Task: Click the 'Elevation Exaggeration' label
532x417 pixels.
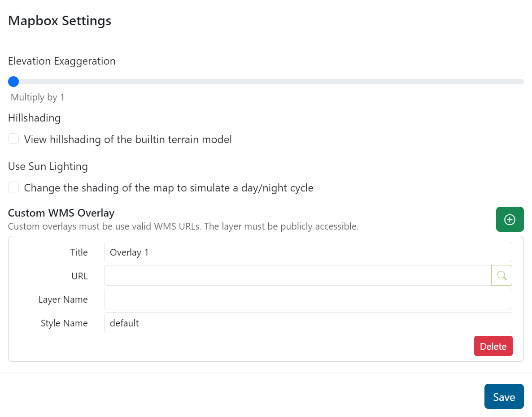Action: 62,61
